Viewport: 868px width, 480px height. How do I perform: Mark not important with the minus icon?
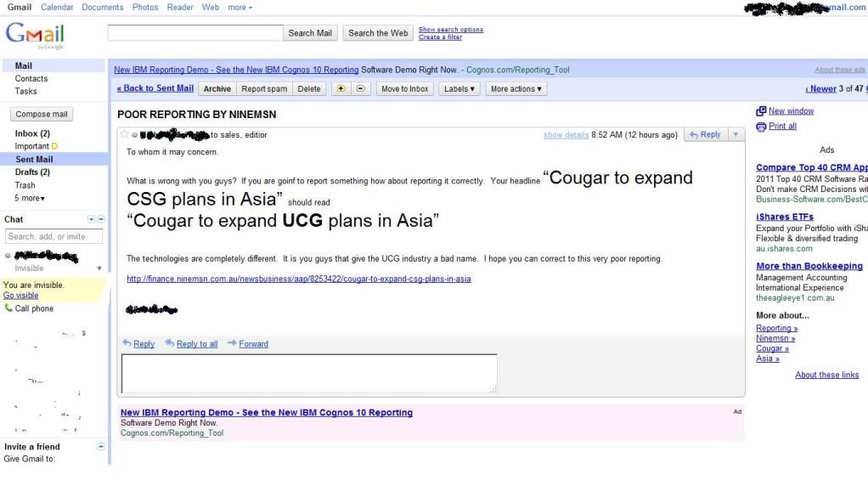(360, 88)
